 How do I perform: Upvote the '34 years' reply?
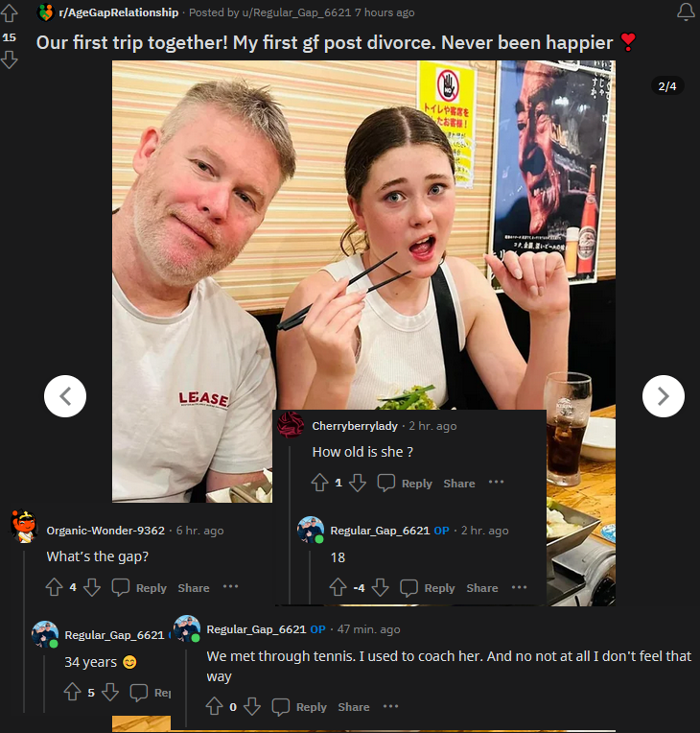tap(73, 692)
